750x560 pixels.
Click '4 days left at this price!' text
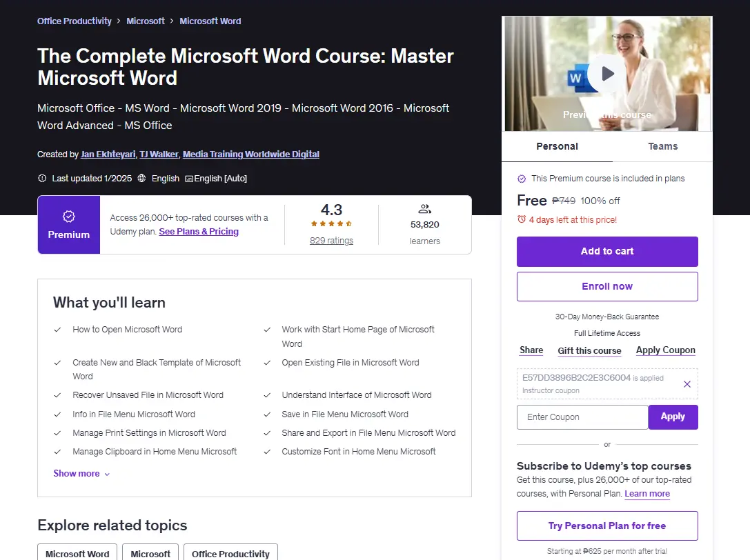coord(573,220)
